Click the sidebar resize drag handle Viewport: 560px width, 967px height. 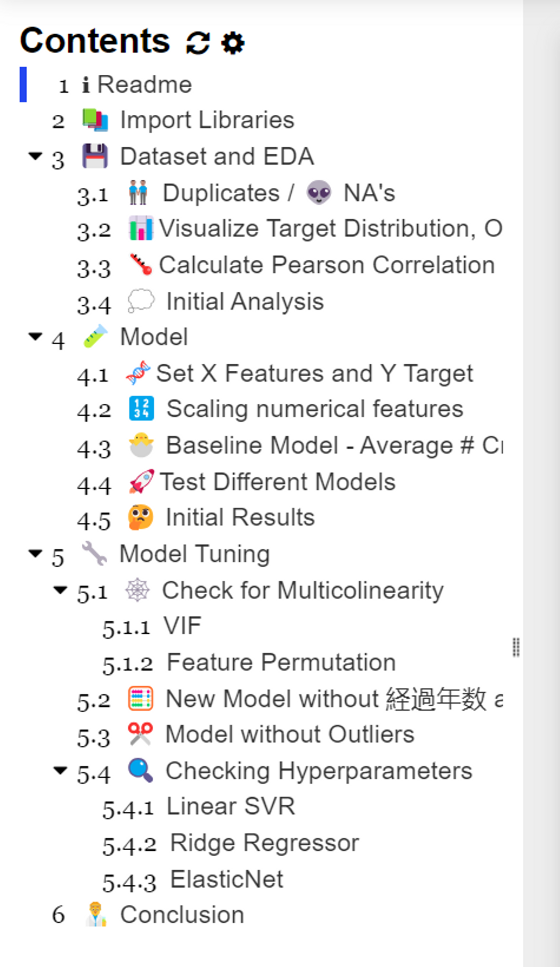point(516,647)
